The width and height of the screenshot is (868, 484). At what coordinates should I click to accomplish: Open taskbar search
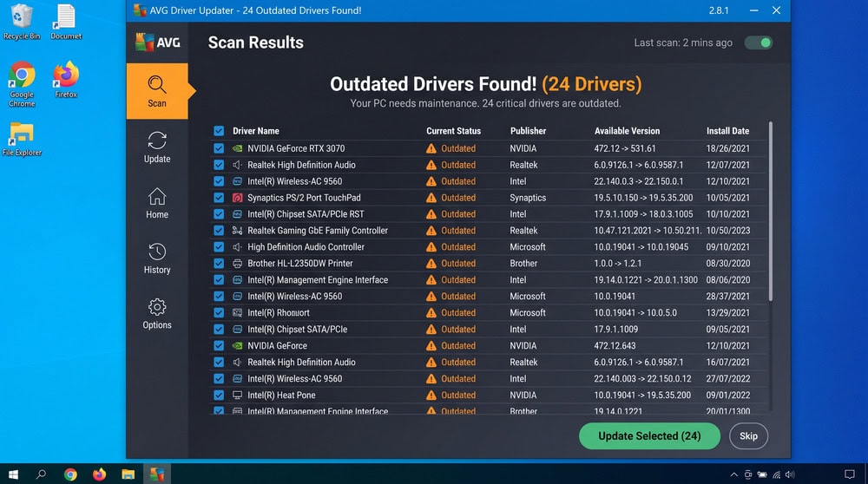(41, 474)
